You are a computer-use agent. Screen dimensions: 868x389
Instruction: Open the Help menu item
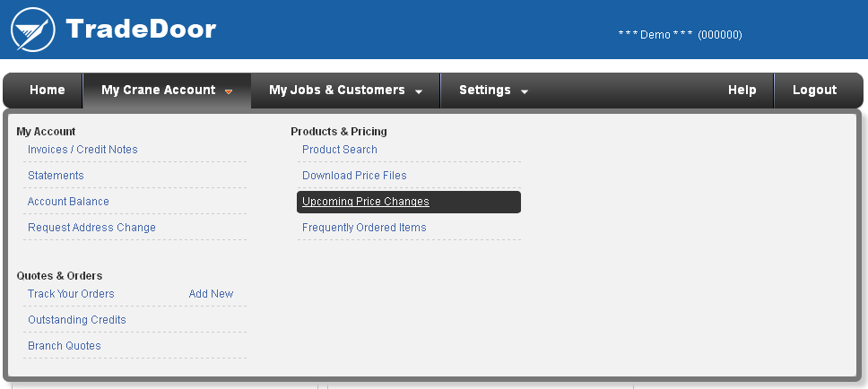click(742, 91)
